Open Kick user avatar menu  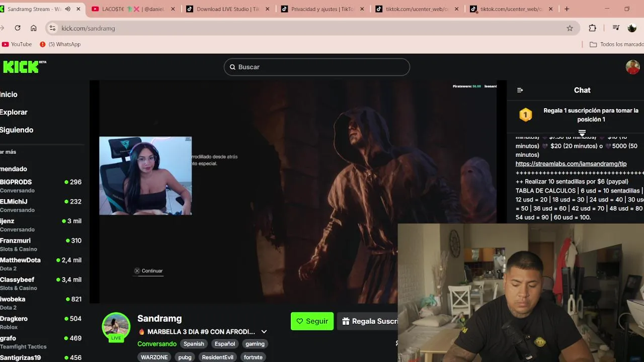[x=632, y=67]
